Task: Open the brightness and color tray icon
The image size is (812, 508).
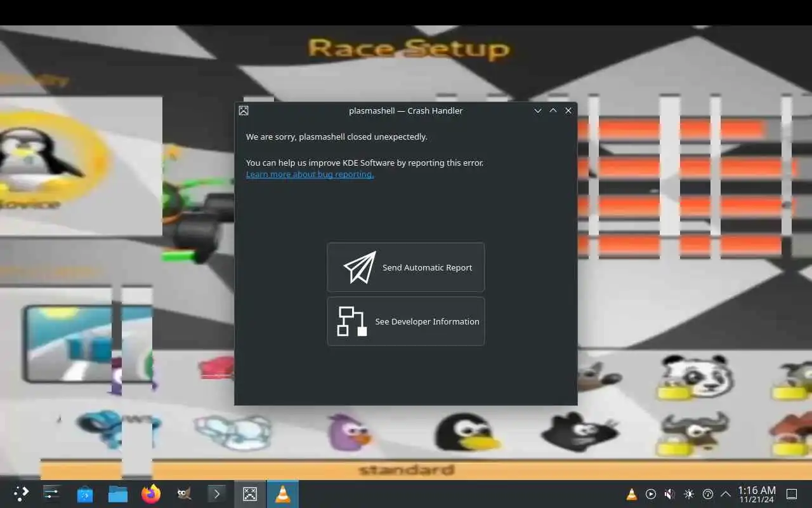Action: click(689, 494)
